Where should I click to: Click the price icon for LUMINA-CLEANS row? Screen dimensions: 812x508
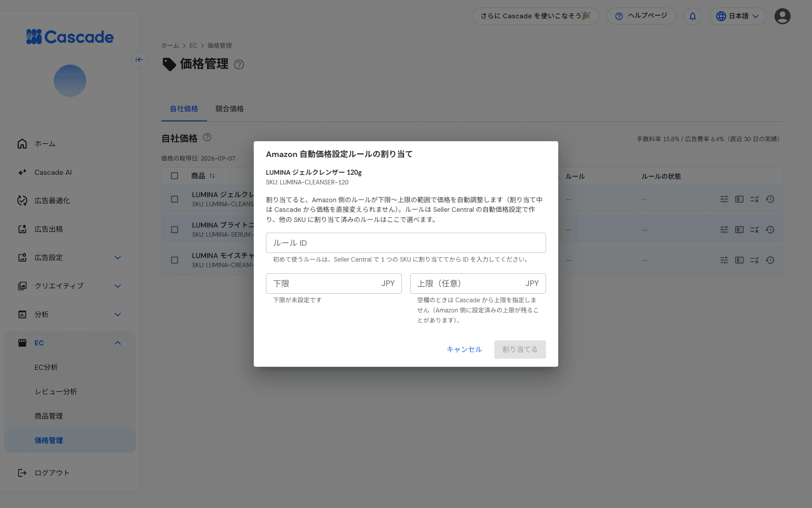point(739,199)
